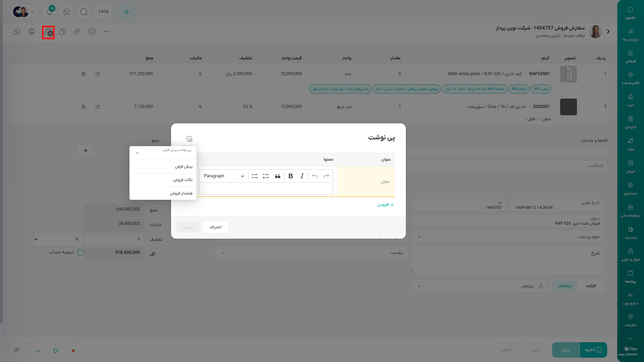Click the printer icon in top toolbar
This screenshot has height=362, width=644.
[32, 32]
